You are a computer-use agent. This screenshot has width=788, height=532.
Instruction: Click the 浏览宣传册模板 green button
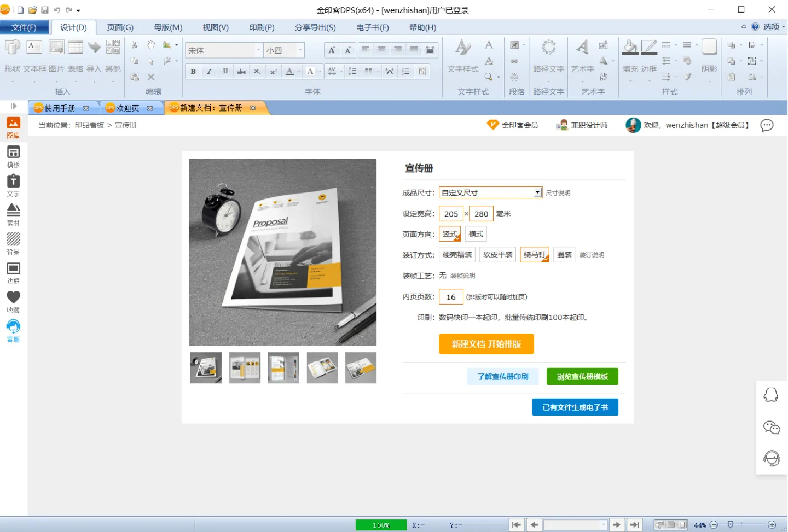[582, 377]
